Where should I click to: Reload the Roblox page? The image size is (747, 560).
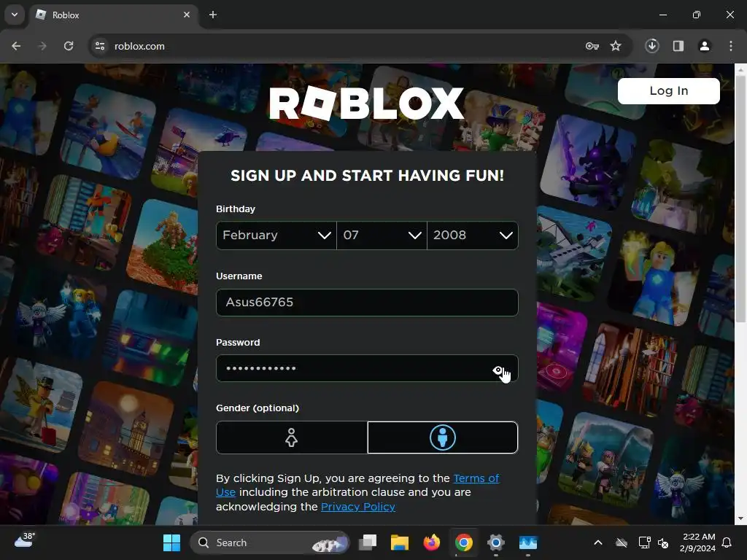point(69,46)
